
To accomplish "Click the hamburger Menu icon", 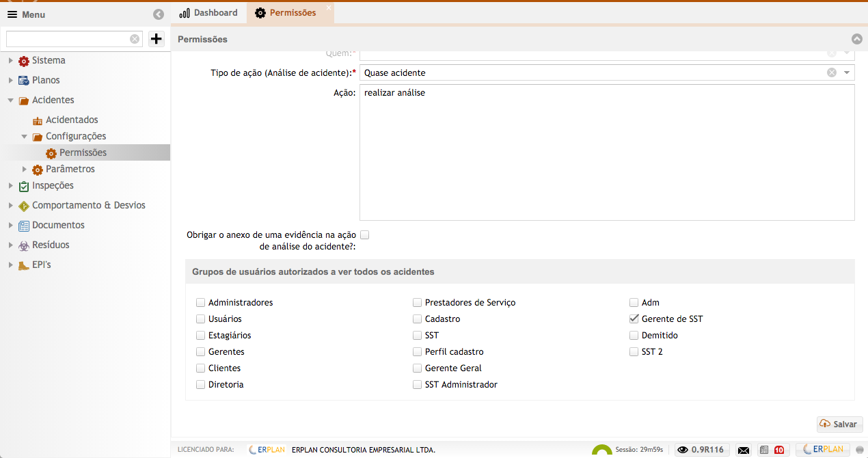I will point(12,14).
